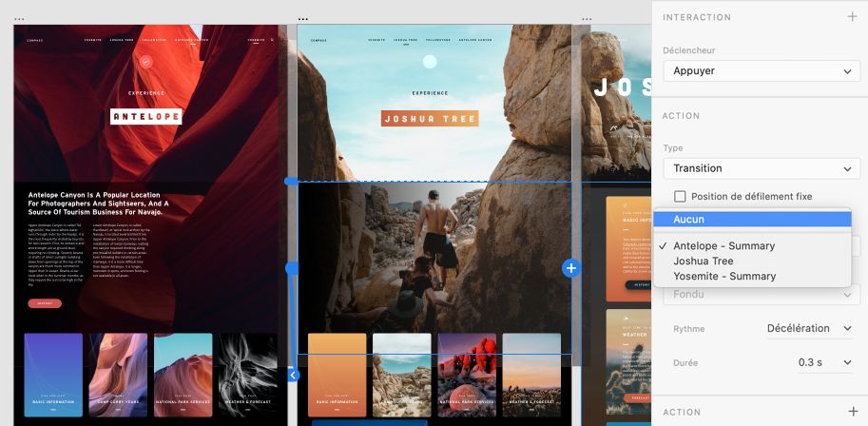868x426 pixels.
Task: Click the red HISTORY button on the Antelope artboard
Action: [x=45, y=303]
